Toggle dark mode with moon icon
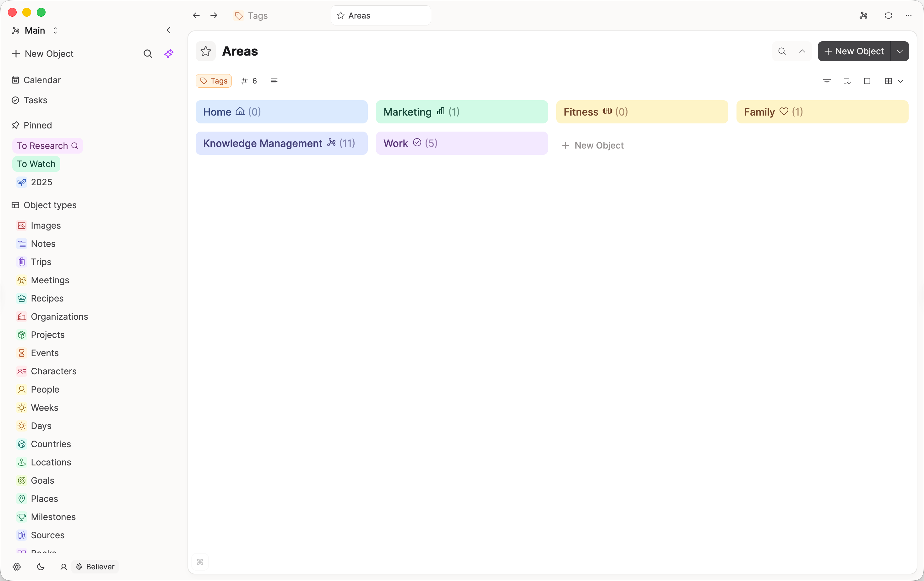Viewport: 924px width, 581px height. click(40, 567)
